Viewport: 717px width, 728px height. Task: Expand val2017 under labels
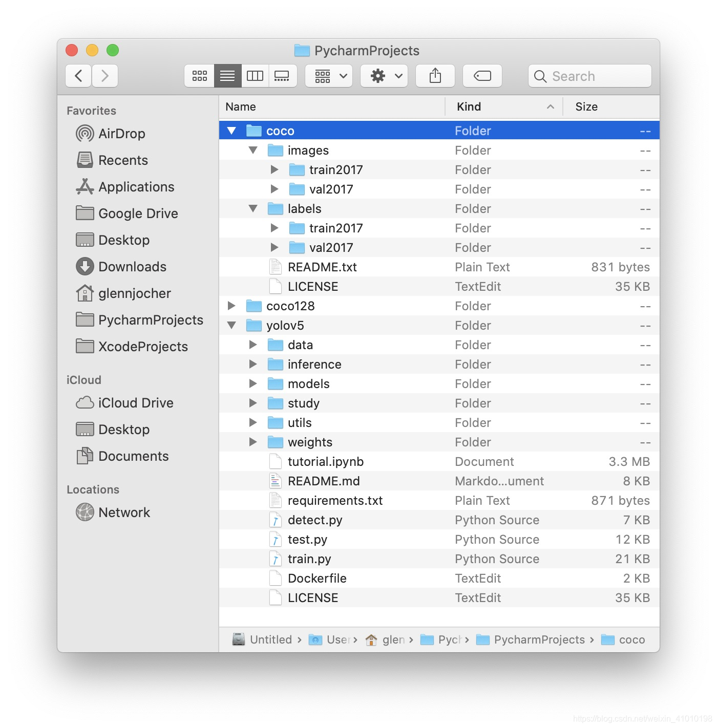click(x=275, y=248)
